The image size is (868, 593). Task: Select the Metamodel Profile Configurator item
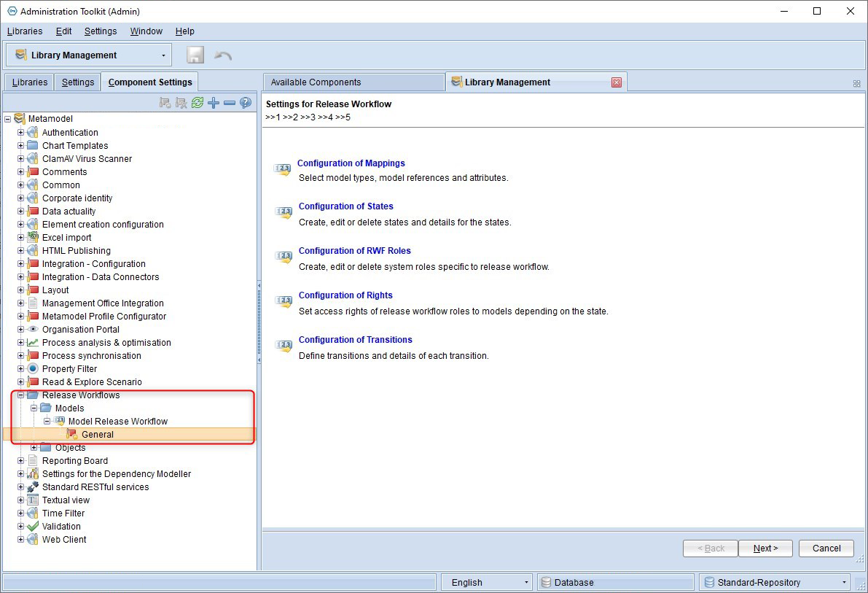point(104,317)
